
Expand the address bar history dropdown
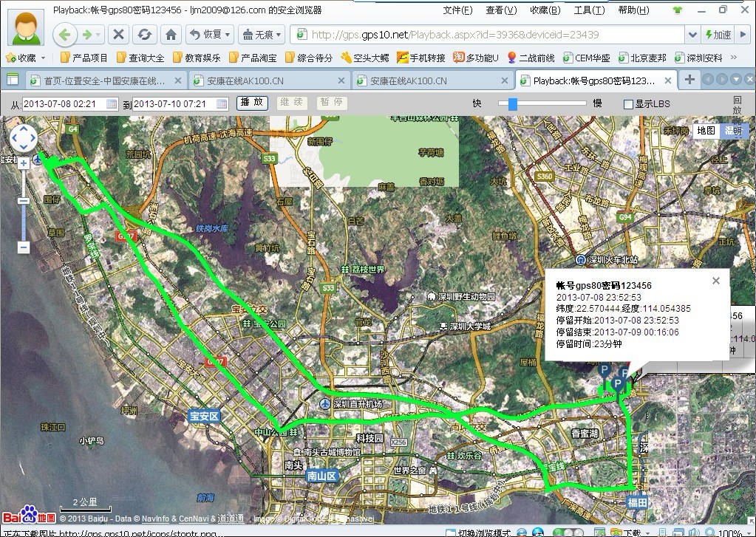[692, 35]
